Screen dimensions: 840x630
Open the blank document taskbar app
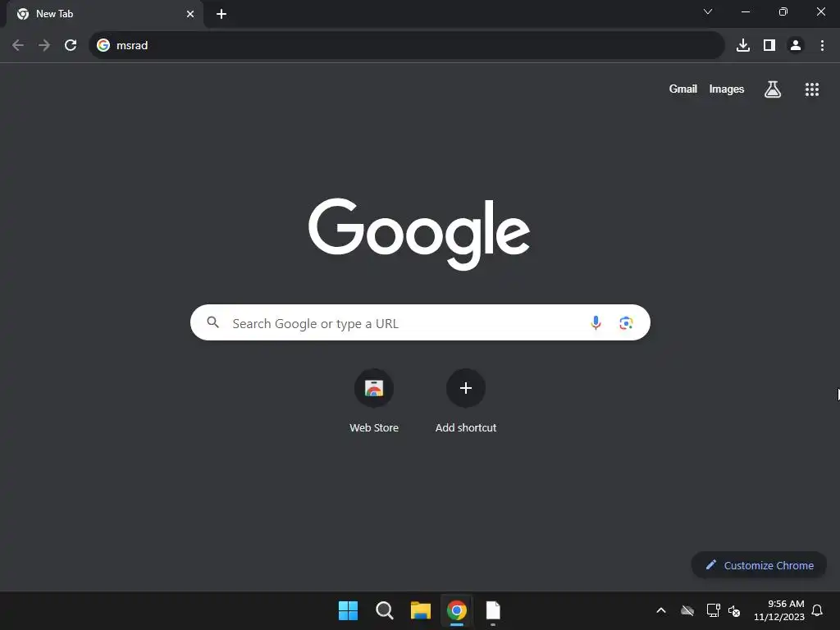point(493,610)
